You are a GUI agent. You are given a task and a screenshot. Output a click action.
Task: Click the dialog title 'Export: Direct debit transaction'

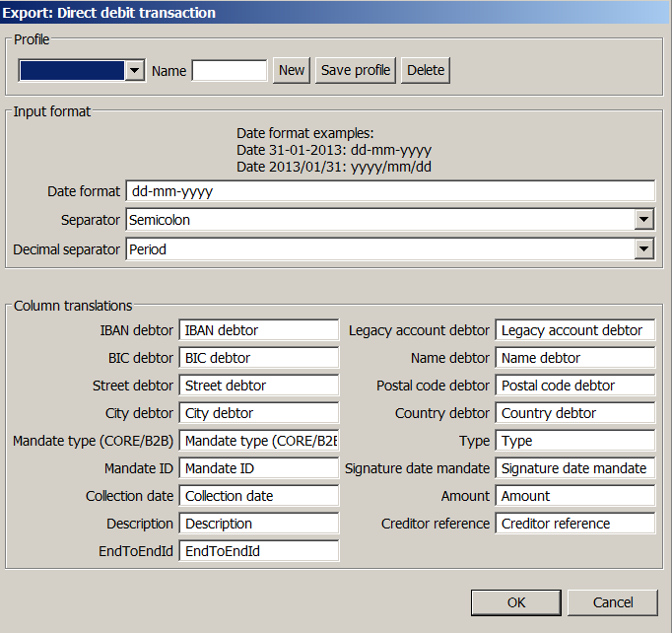108,13
